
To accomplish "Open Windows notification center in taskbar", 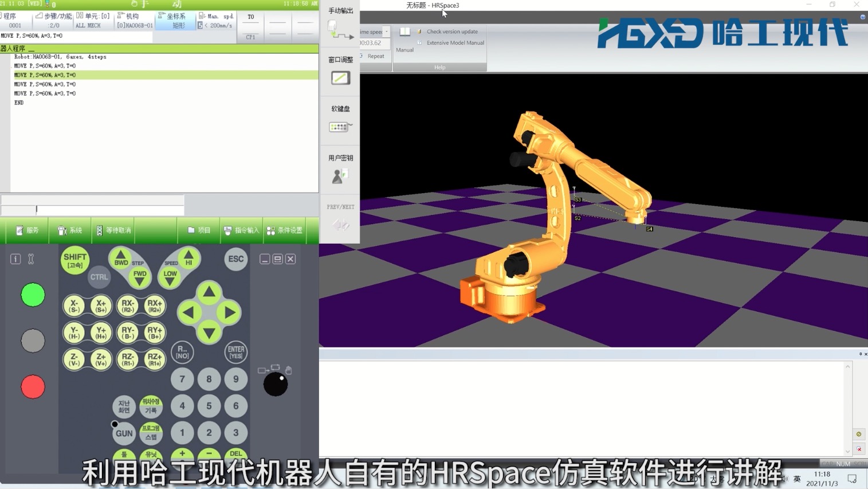I will [x=852, y=479].
